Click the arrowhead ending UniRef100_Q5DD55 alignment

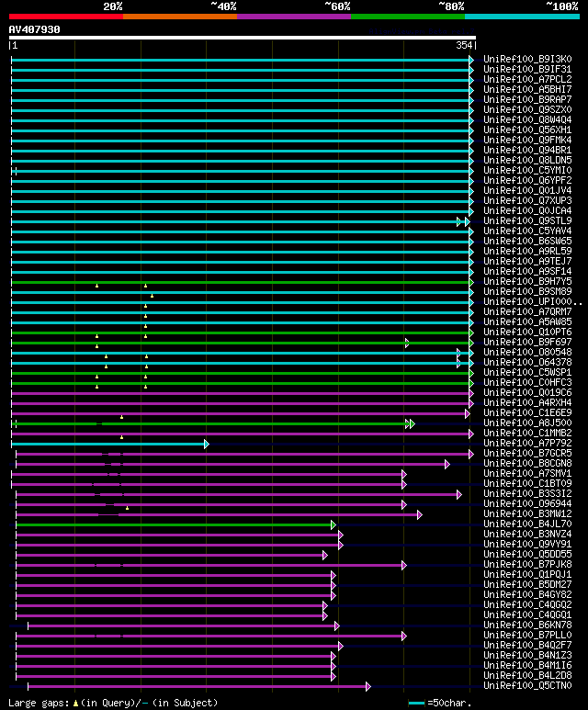click(x=325, y=555)
